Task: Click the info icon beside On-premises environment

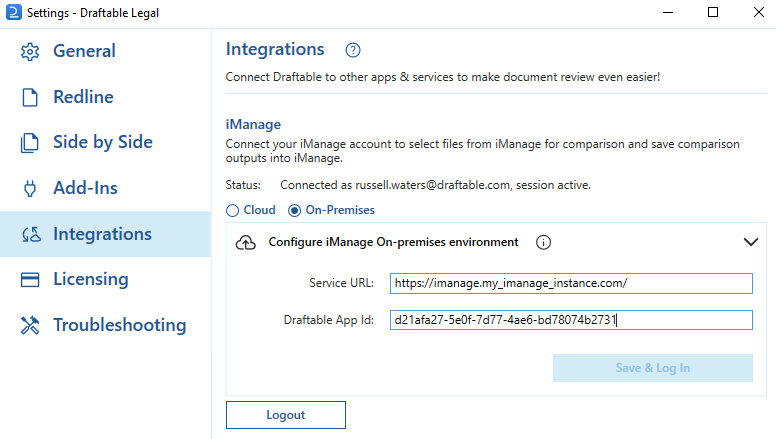Action: (543, 243)
